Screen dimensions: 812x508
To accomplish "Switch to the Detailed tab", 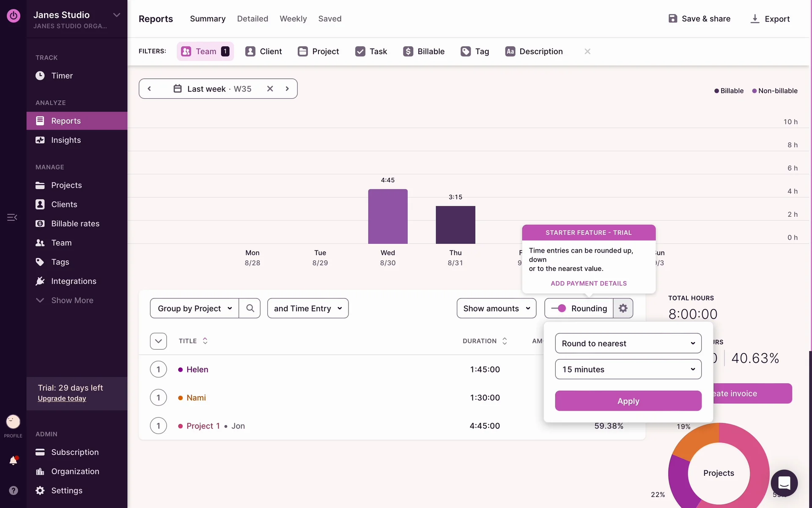I will [252, 19].
